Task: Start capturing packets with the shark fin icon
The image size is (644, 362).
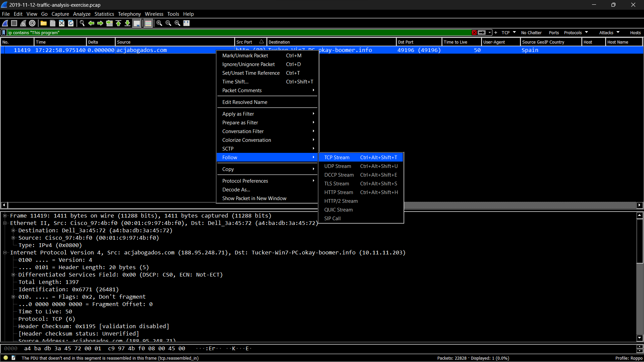Action: (5, 23)
